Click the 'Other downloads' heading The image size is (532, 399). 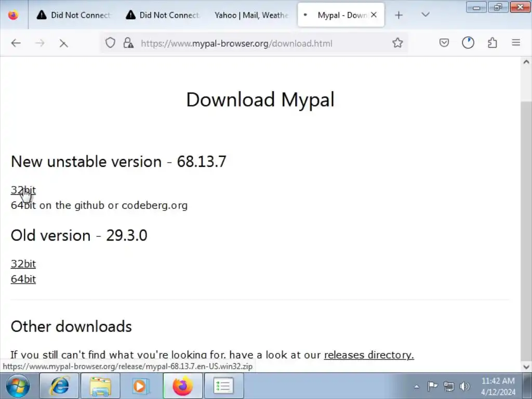tap(71, 326)
